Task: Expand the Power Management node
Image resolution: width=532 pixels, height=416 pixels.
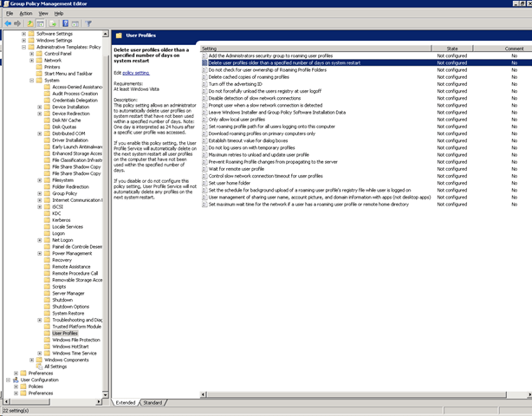Action: coord(39,253)
